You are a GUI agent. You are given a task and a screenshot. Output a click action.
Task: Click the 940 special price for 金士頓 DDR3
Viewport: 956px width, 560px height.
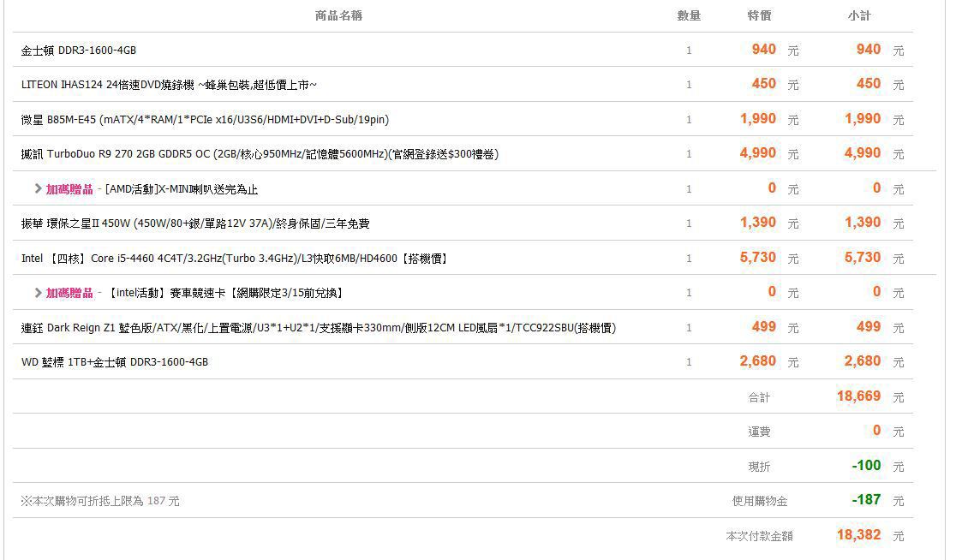(764, 50)
